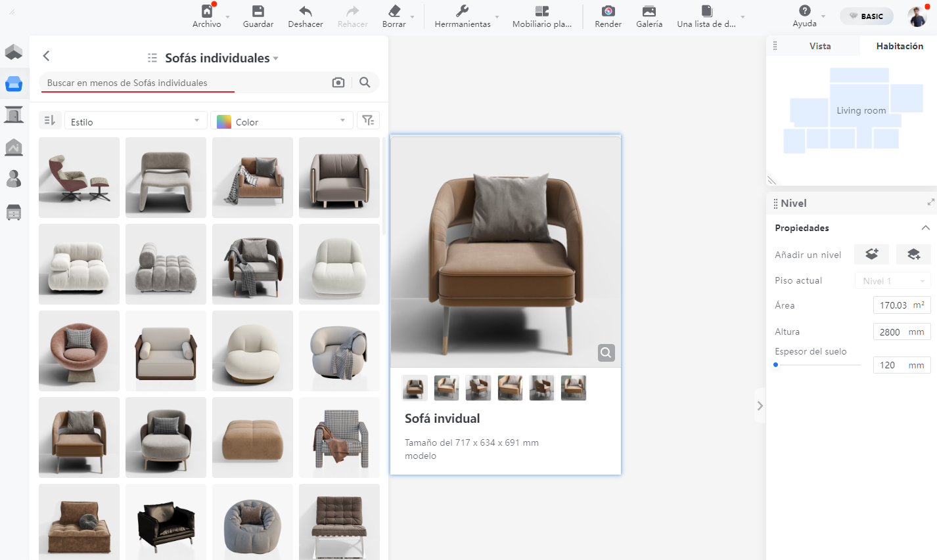
Task: Switch to the Habitación tab
Action: [x=899, y=46]
